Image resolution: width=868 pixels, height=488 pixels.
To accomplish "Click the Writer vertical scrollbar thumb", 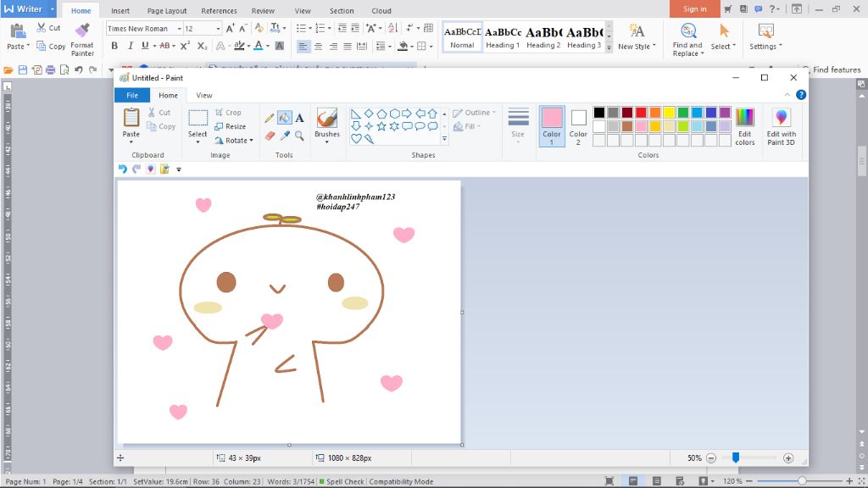I will click(x=861, y=161).
